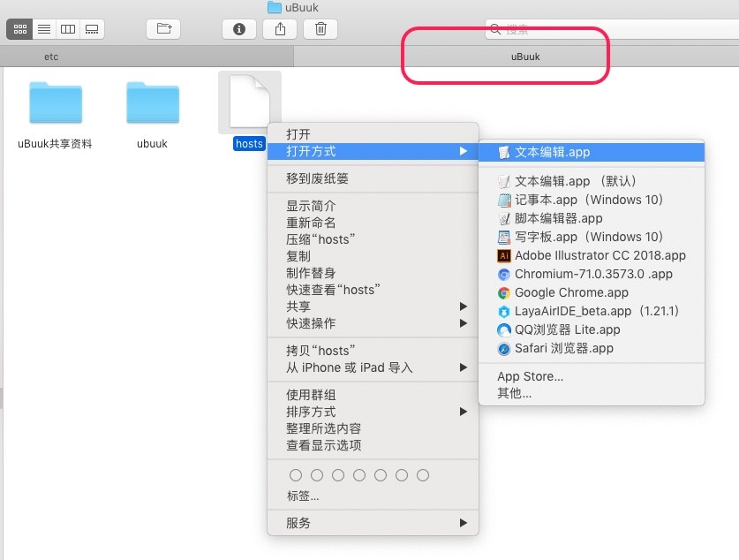739x560 pixels.
Task: Click the Trash delete toolbar icon
Action: (x=320, y=29)
